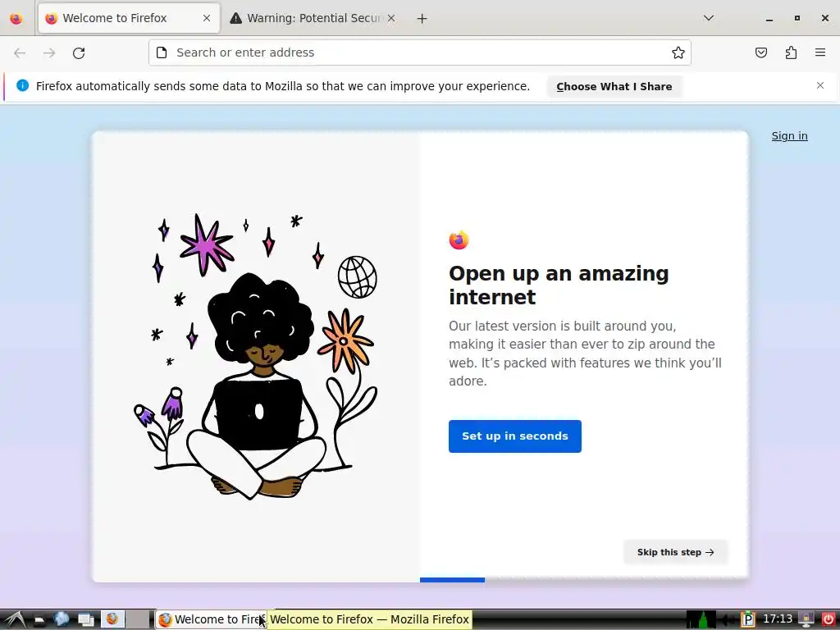Click the clipboard manager tray icon
Image resolution: width=840 pixels, height=630 pixels.
point(748,620)
